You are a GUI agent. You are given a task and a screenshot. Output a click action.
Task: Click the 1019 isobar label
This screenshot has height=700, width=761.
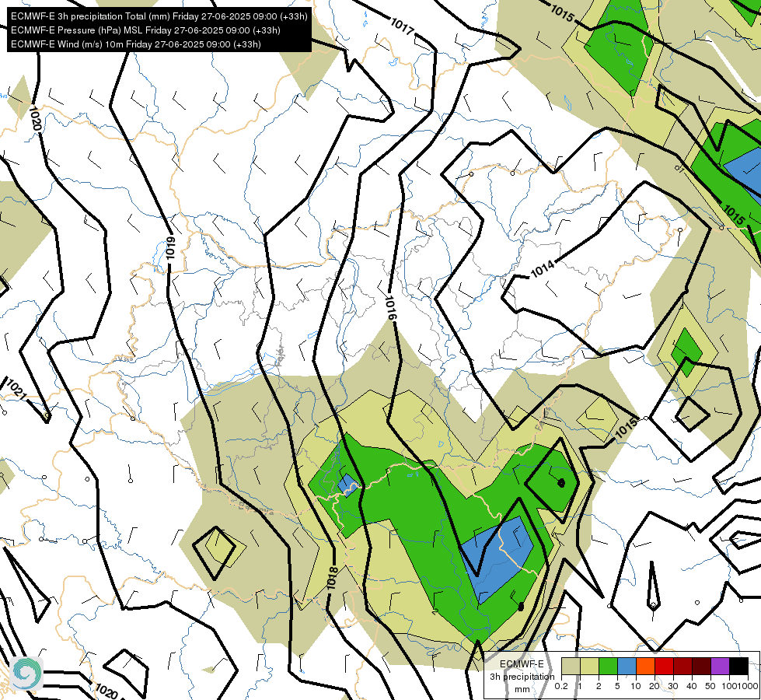point(170,248)
